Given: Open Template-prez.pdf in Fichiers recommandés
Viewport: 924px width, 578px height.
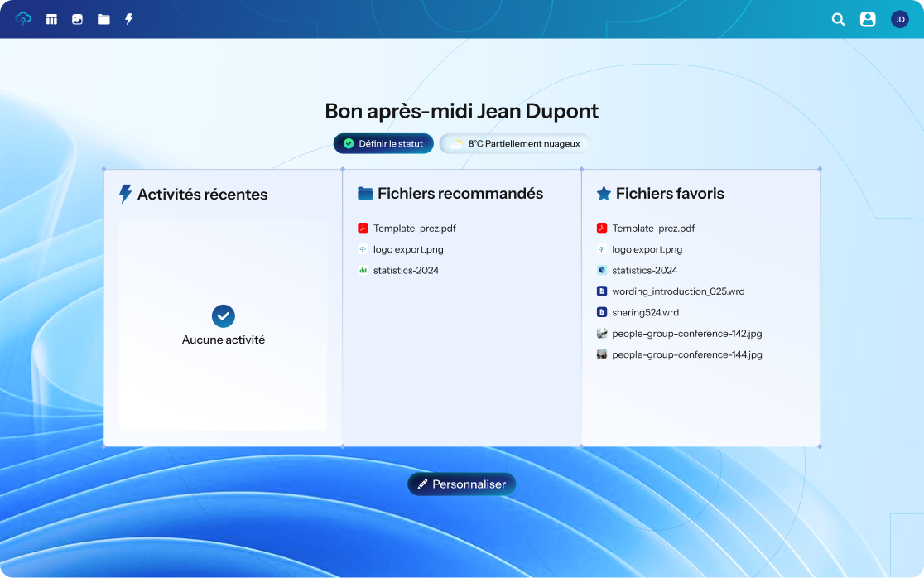Looking at the screenshot, I should point(407,228).
